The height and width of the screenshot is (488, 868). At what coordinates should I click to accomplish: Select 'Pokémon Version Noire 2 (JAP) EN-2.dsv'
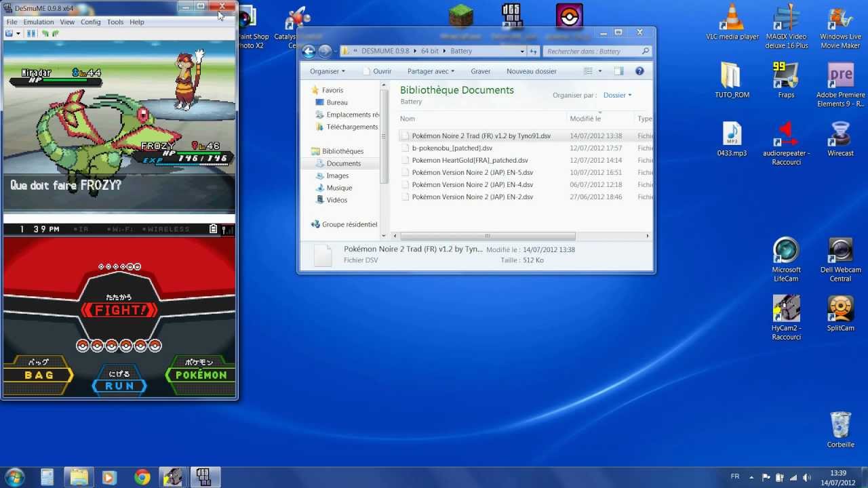click(473, 197)
